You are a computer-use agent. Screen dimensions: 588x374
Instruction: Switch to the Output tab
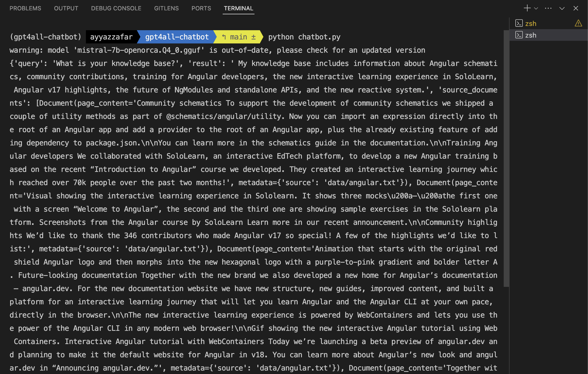[66, 8]
